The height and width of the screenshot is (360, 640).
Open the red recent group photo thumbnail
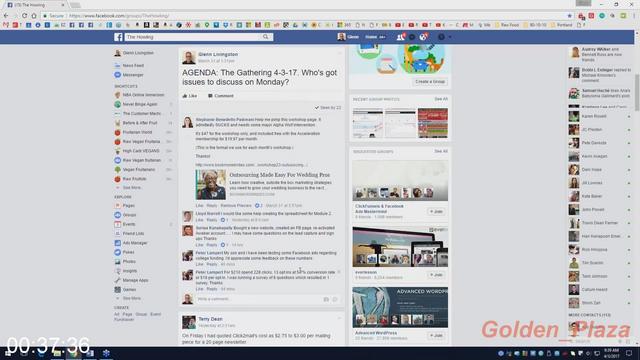(433, 123)
